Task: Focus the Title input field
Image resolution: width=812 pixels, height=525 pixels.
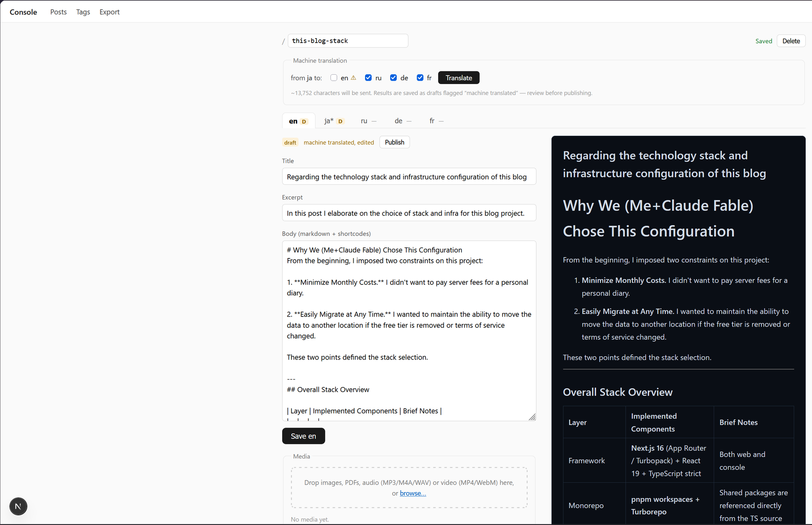Action: coord(409,176)
